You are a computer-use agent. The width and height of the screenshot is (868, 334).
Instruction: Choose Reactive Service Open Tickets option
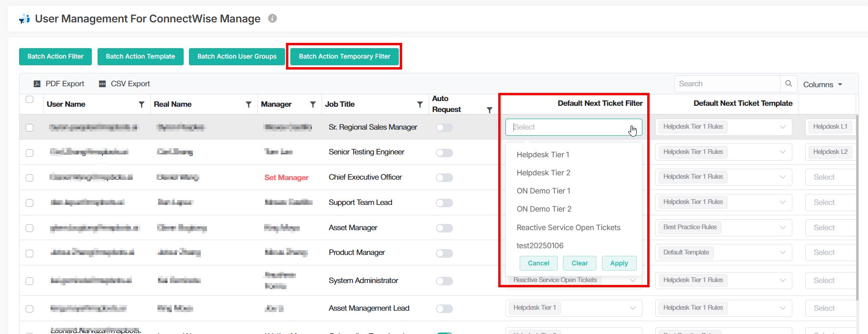(568, 227)
